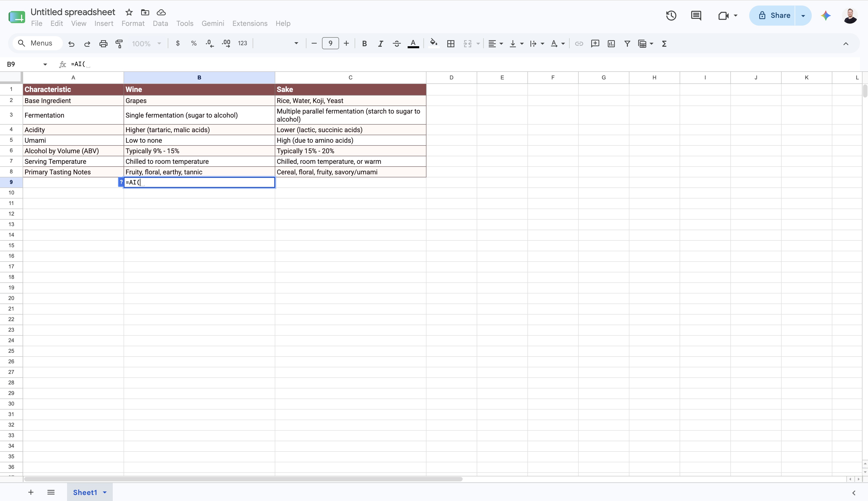The height and width of the screenshot is (501, 868).
Task: Expand Share options arrow
Action: [x=803, y=16]
